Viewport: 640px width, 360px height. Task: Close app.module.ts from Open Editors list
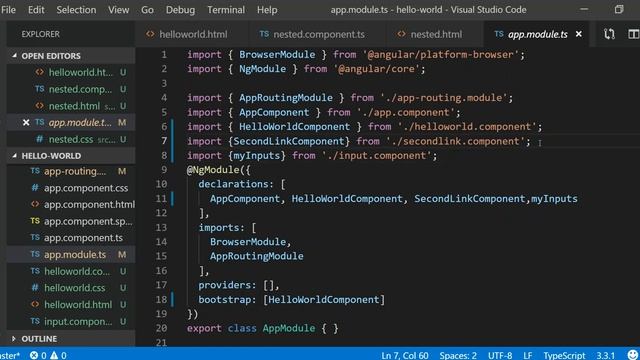tap(26, 122)
